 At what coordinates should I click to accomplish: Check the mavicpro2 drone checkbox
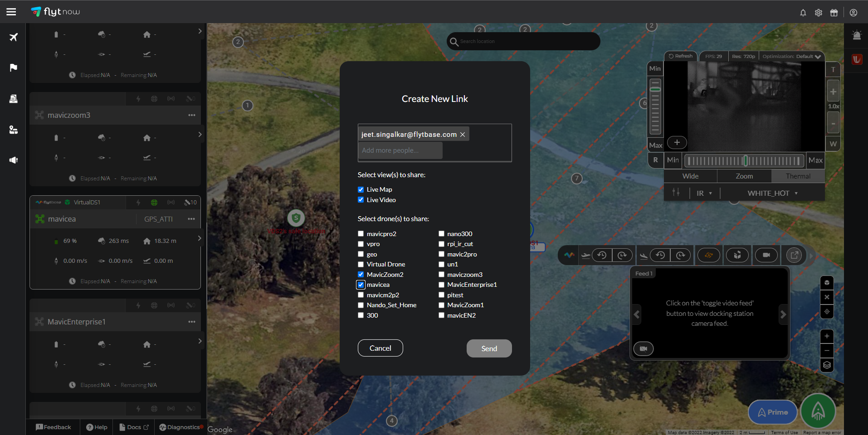click(x=361, y=234)
